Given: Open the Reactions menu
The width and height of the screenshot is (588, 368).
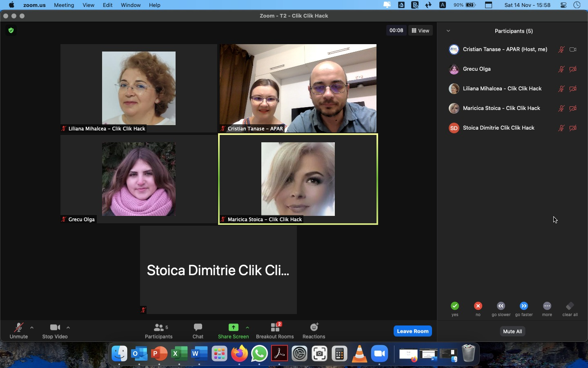Looking at the screenshot, I should click(x=314, y=331).
